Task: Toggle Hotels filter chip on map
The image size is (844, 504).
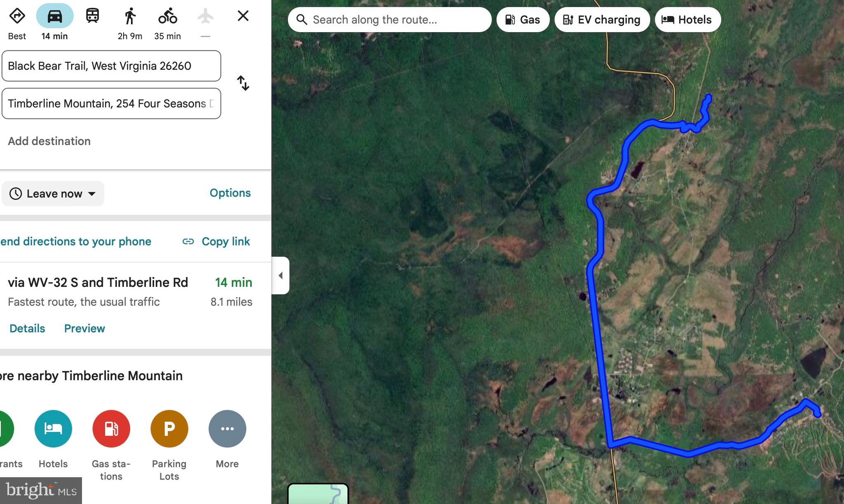Action: pyautogui.click(x=687, y=20)
